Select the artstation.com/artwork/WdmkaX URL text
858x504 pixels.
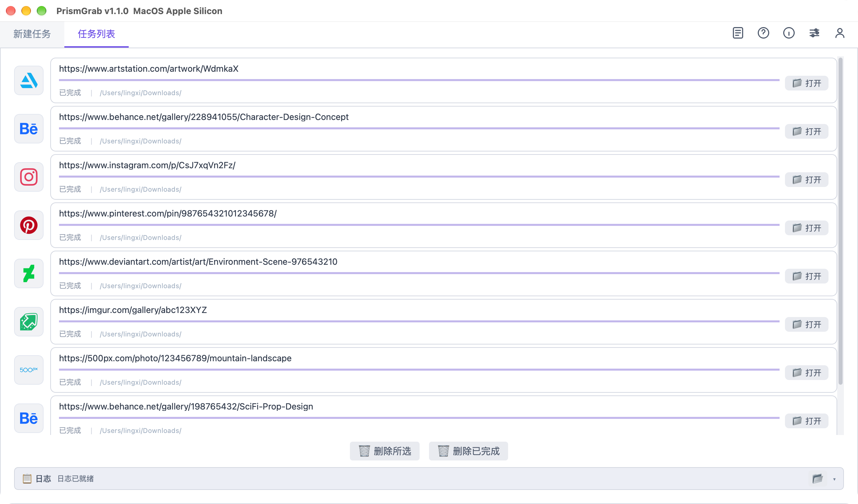pyautogui.click(x=149, y=69)
